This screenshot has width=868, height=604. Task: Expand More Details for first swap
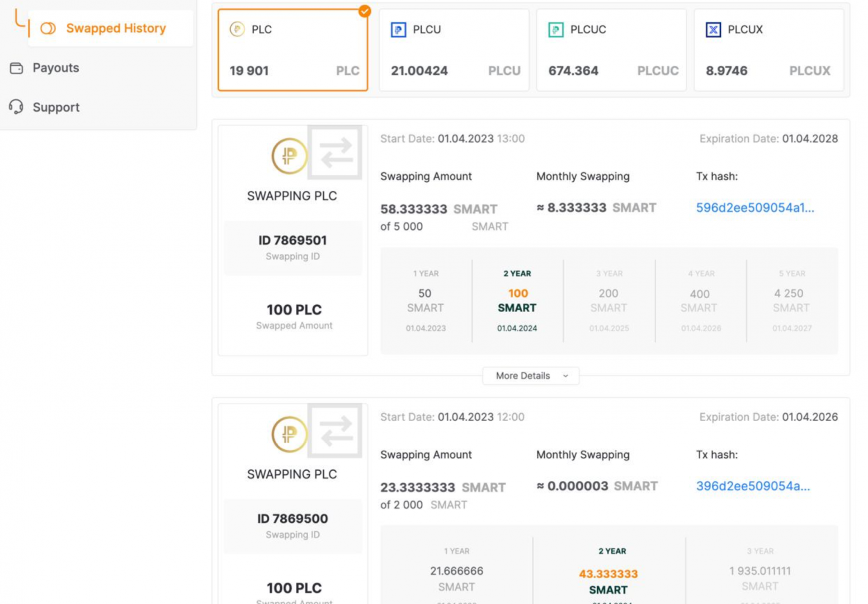(x=531, y=376)
